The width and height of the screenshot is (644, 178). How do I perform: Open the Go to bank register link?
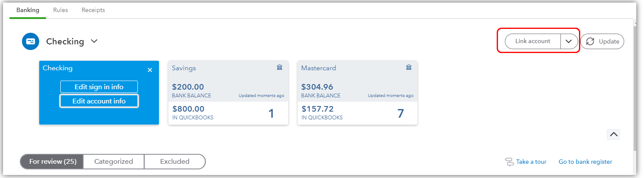tap(585, 162)
